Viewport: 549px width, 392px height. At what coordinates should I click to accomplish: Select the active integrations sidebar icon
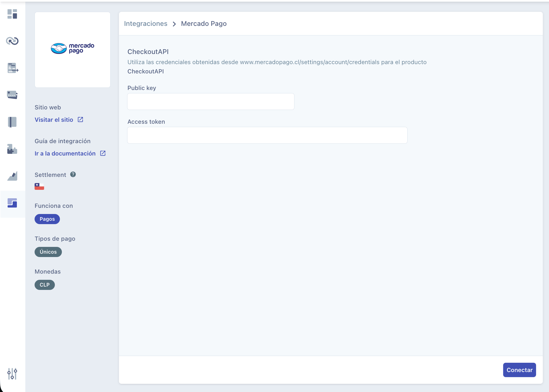12,203
